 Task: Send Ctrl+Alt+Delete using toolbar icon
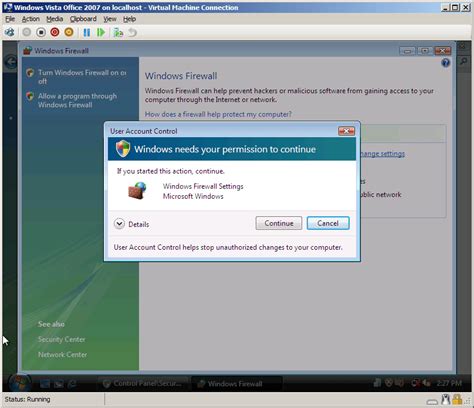pos(10,32)
